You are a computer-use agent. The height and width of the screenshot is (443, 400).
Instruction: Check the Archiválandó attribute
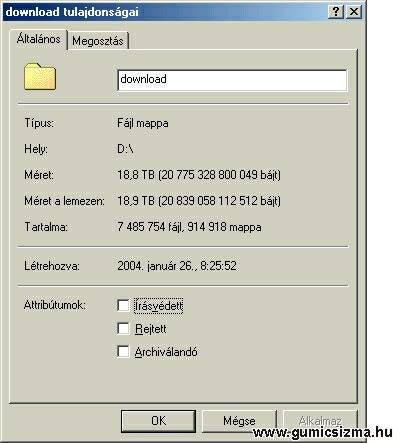(x=123, y=351)
